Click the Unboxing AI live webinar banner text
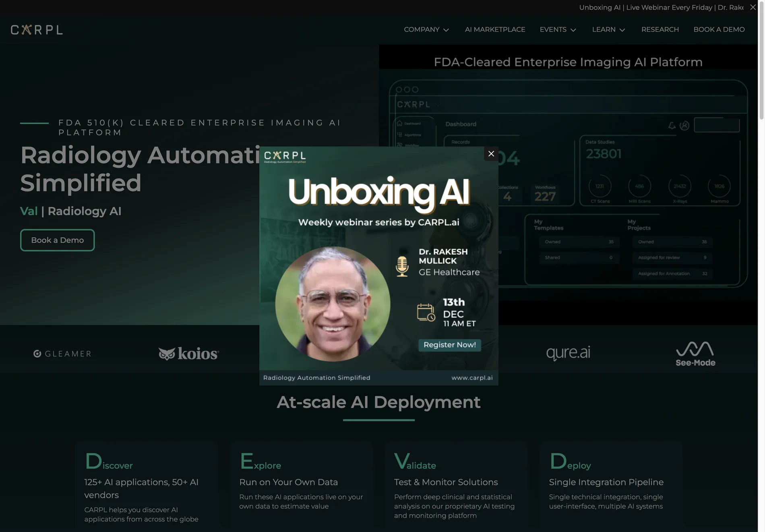765x532 pixels. click(x=661, y=7)
